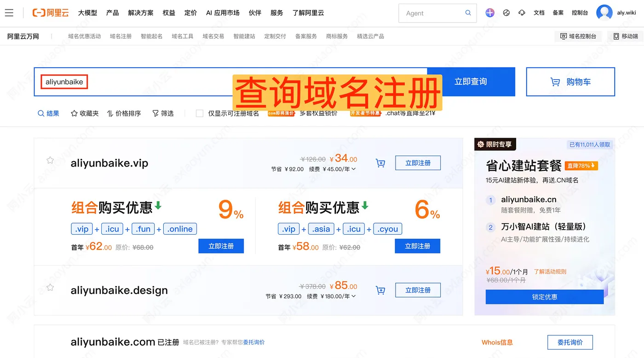
Task: Open the customer support headset icon
Action: 522,13
